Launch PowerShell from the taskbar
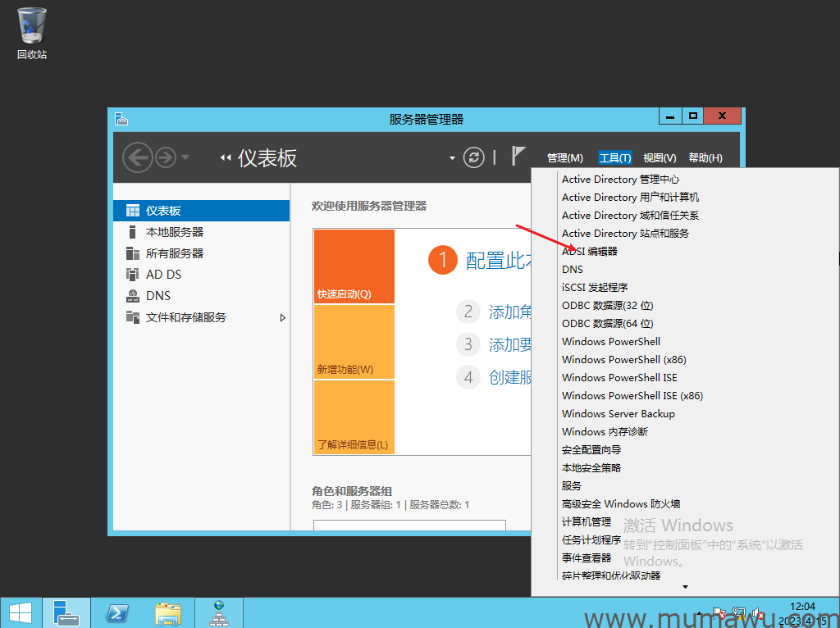This screenshot has width=840, height=628. click(117, 612)
